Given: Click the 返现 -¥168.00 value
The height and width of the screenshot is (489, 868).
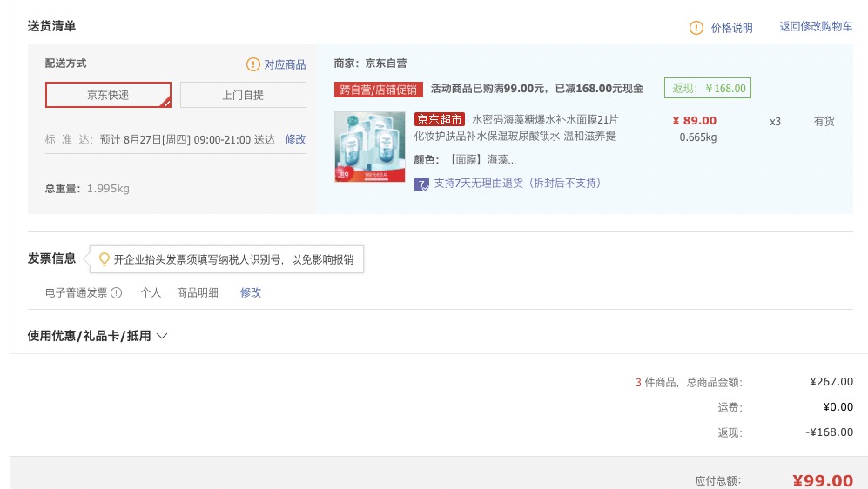Looking at the screenshot, I should click(x=829, y=432).
